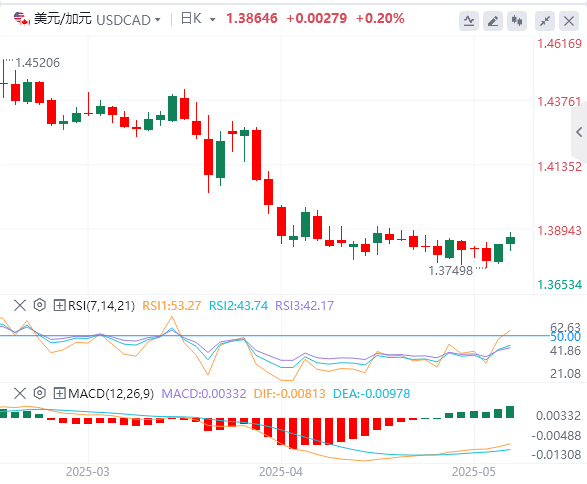Remove the RSI indicator with X icon
The width and height of the screenshot is (587, 484).
point(20,305)
